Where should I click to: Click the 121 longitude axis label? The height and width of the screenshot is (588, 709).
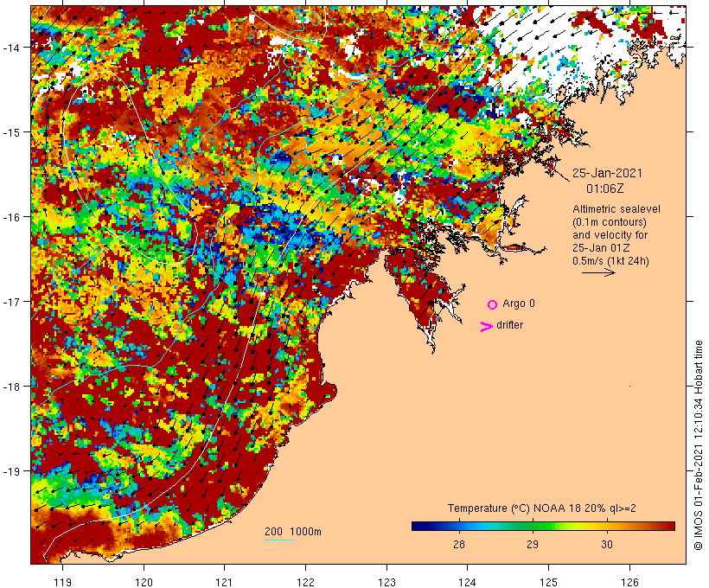pos(225,582)
